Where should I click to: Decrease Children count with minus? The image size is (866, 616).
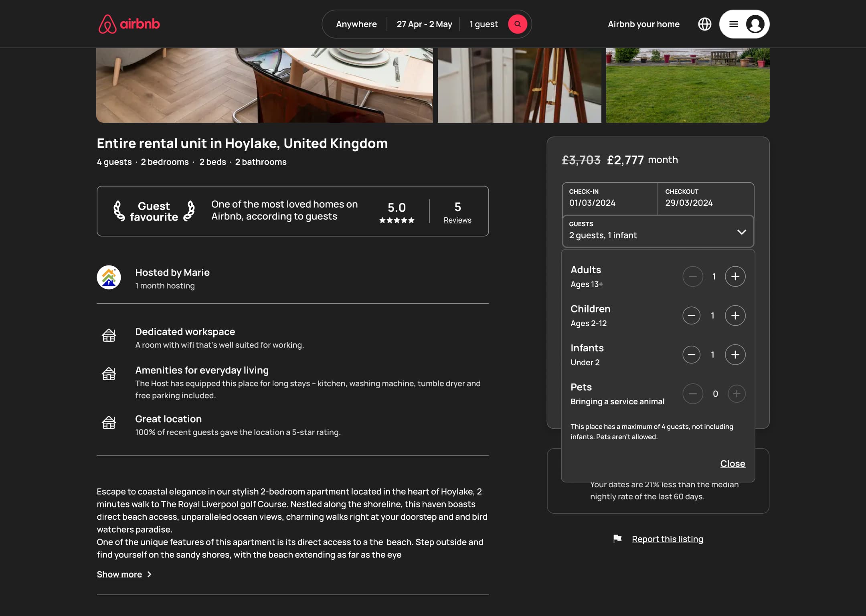click(x=691, y=316)
